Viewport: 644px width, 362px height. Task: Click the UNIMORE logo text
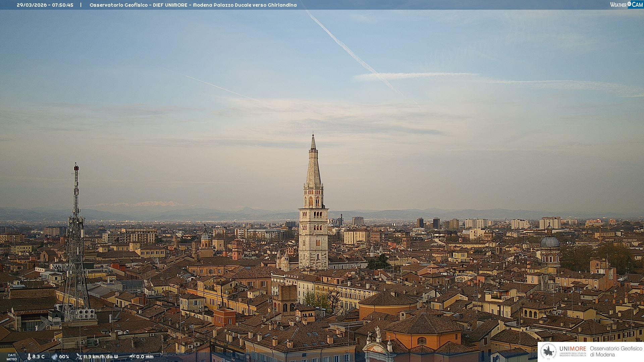pos(573,349)
